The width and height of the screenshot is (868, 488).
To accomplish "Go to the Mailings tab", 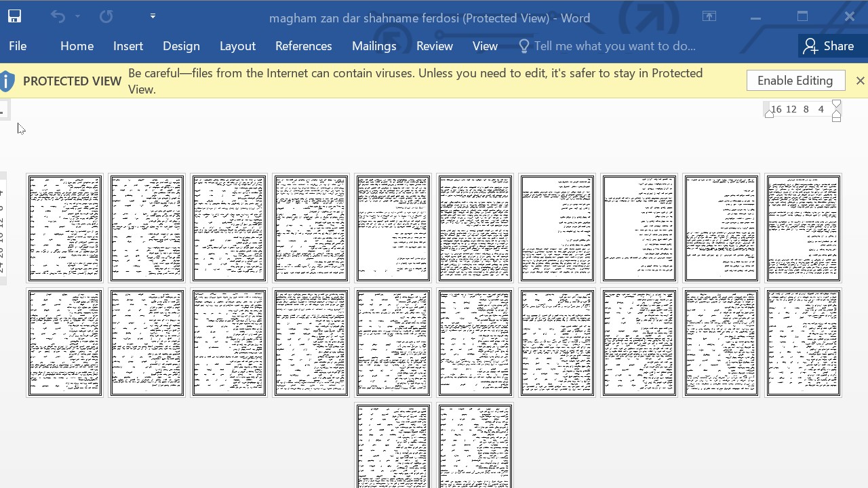I will [374, 46].
